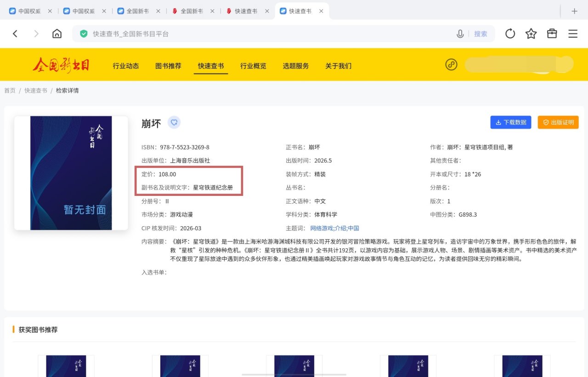The image size is (588, 377).
Task: Click the market category 游戏动漫
Action: tap(182, 215)
